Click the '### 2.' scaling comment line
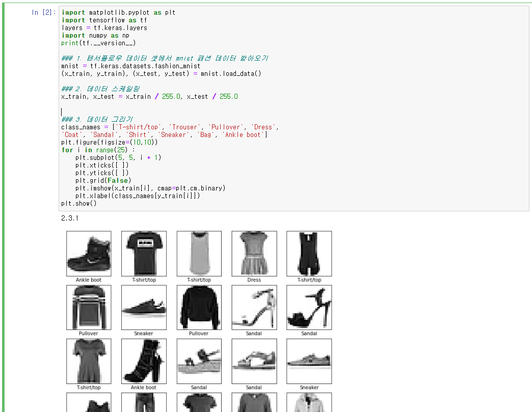Image resolution: width=532 pixels, height=412 pixels. tap(100, 89)
